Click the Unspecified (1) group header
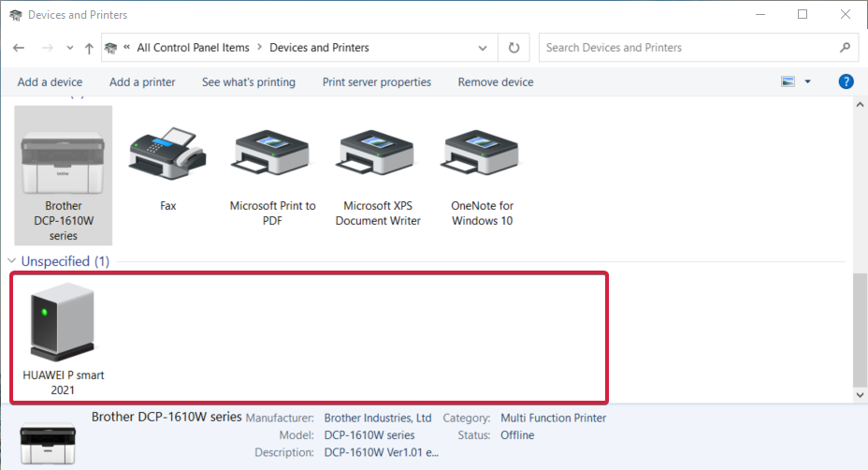This screenshot has height=470, width=868. 65,261
